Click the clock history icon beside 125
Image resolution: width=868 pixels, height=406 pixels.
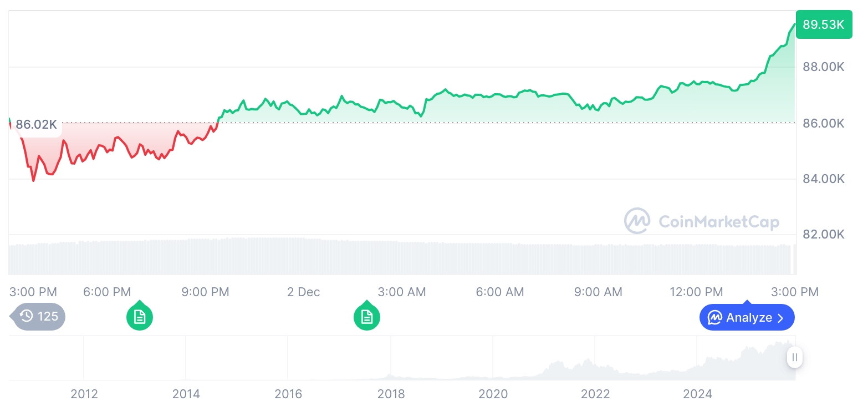tap(26, 317)
